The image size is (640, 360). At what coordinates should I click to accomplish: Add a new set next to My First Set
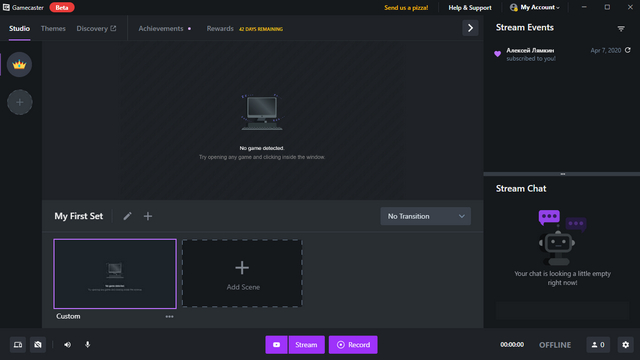[148, 216]
